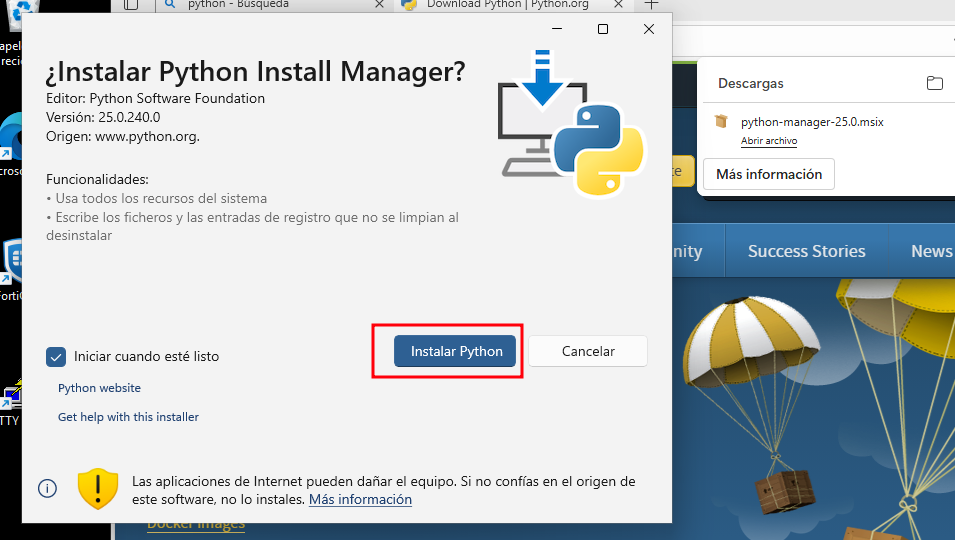This screenshot has height=540, width=955.
Task: Click the yellow warning shield icon
Action: click(98, 488)
